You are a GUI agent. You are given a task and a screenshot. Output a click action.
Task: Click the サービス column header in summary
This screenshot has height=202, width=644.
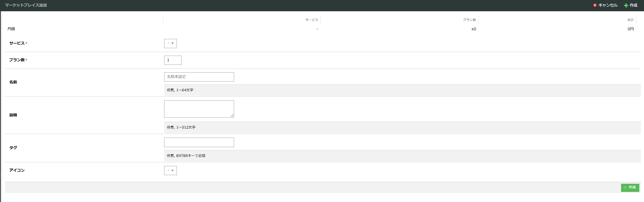coord(311,20)
